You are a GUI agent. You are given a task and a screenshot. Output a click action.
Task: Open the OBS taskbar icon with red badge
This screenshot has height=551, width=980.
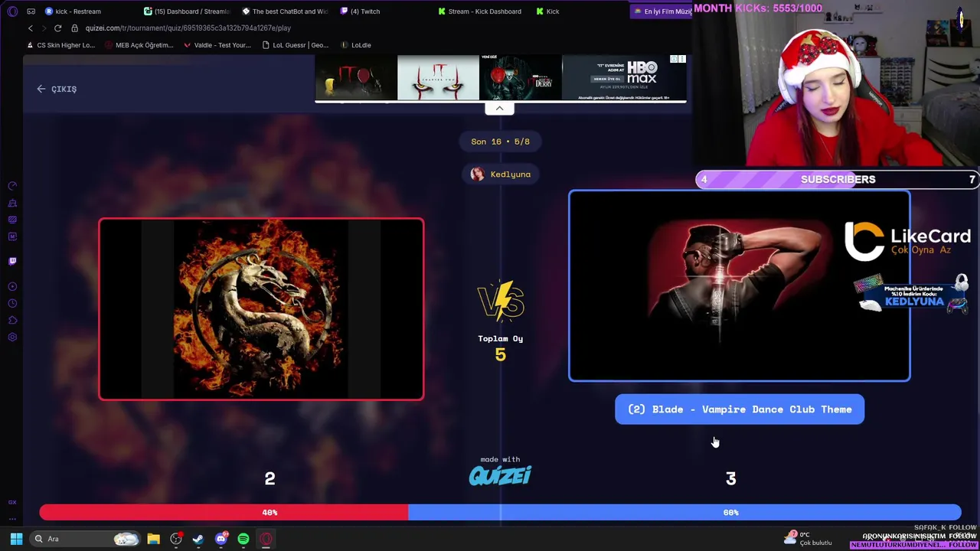pyautogui.click(x=176, y=539)
